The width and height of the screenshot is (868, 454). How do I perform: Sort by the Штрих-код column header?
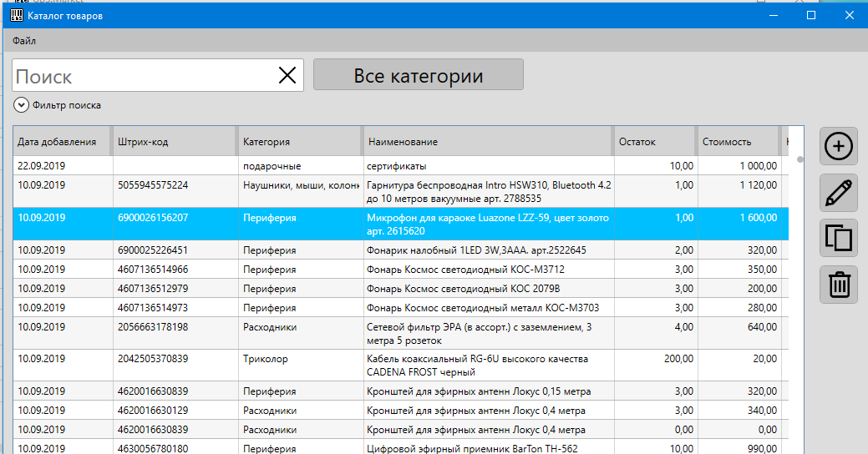[175, 142]
